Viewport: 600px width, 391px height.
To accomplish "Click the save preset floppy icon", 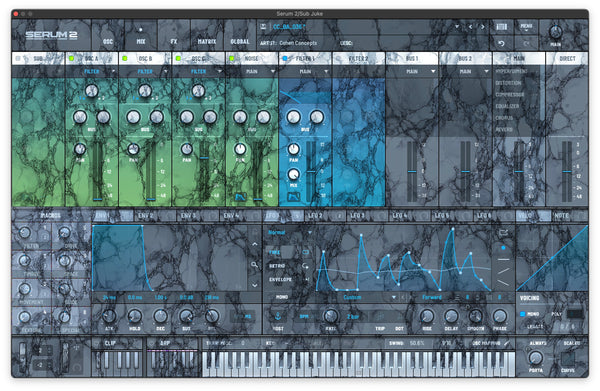I will 263,26.
